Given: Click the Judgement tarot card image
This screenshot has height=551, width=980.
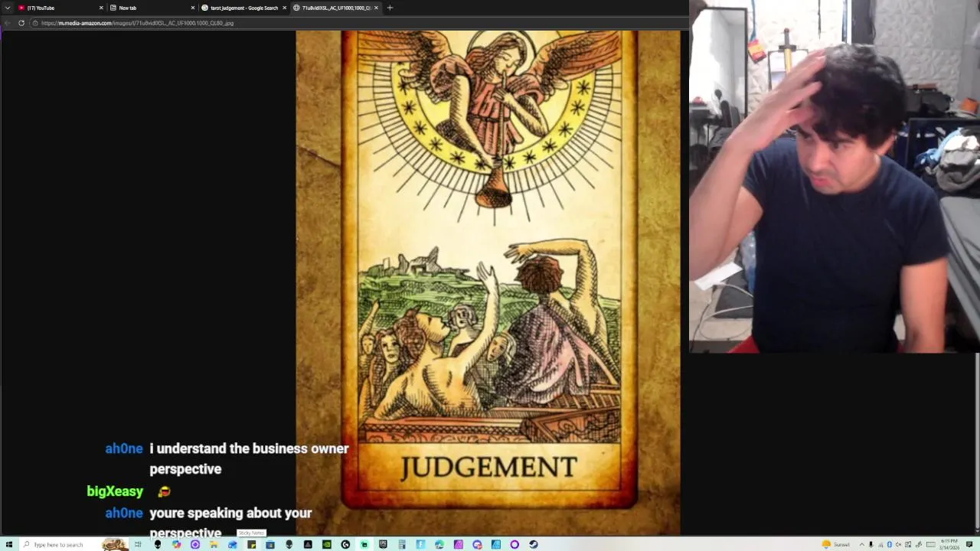Looking at the screenshot, I should [x=488, y=283].
